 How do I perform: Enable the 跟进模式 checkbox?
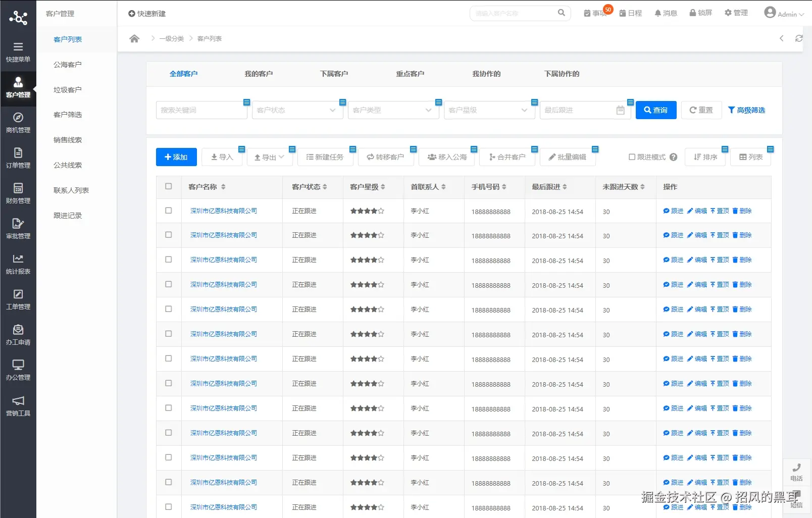pos(632,157)
